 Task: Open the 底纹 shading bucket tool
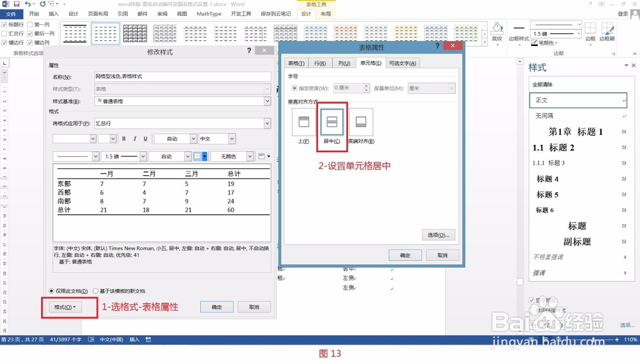point(497,32)
